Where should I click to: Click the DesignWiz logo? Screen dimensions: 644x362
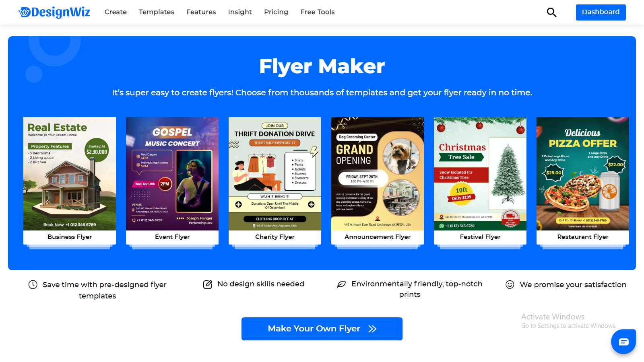click(54, 12)
